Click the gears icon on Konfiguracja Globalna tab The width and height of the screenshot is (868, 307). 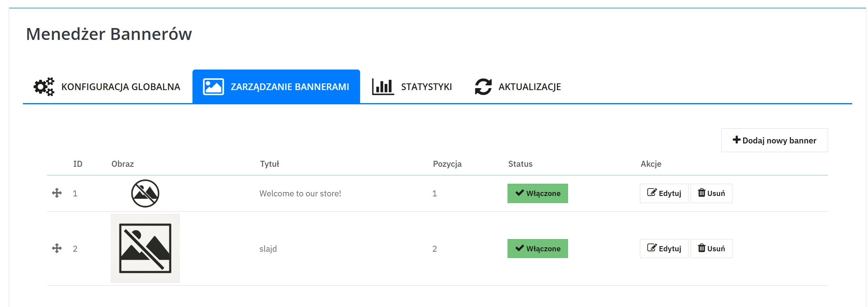click(43, 87)
